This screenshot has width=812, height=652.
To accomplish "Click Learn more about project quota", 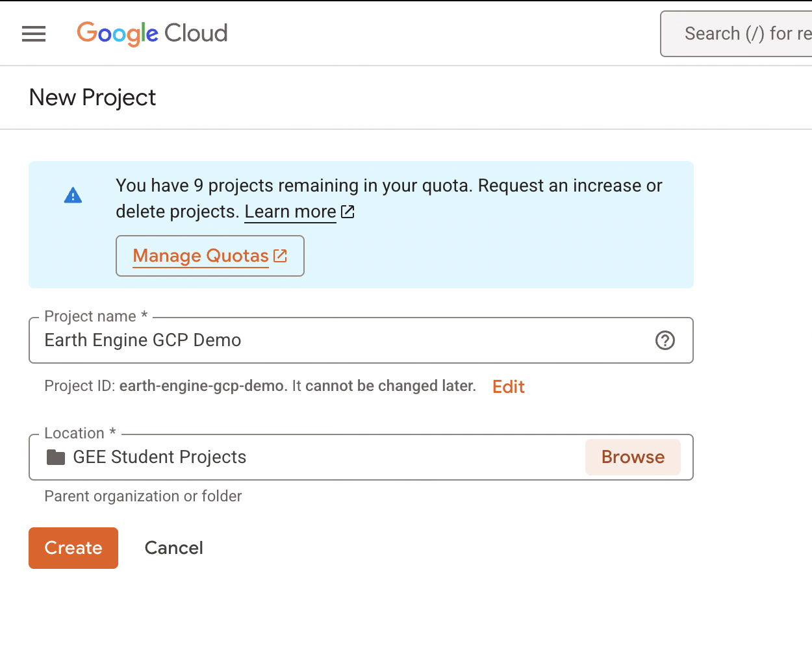I will [x=290, y=212].
